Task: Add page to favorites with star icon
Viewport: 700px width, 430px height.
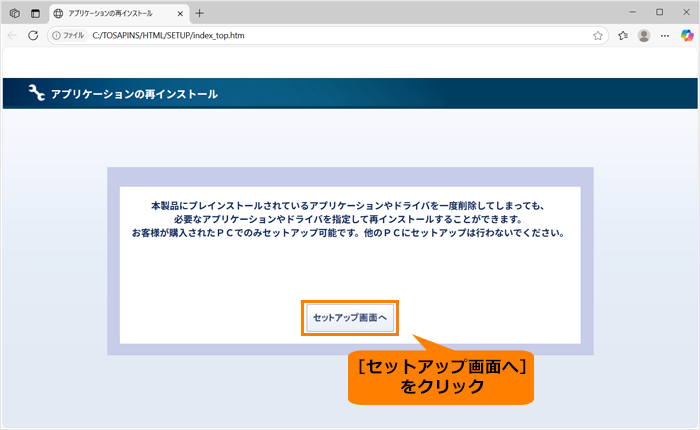Action: (598, 36)
